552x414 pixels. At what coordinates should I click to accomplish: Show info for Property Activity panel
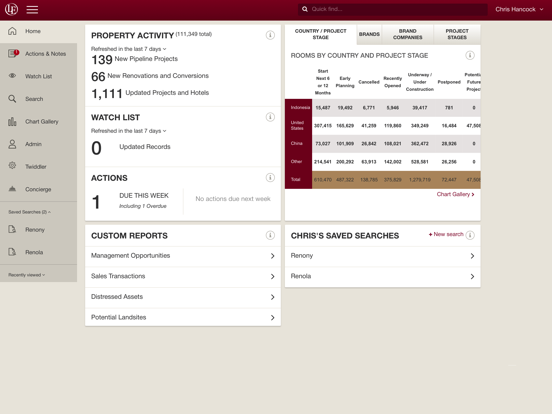click(270, 35)
